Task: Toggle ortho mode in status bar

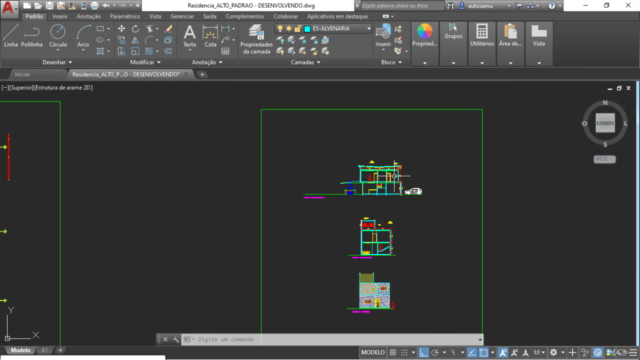Action: click(x=423, y=352)
